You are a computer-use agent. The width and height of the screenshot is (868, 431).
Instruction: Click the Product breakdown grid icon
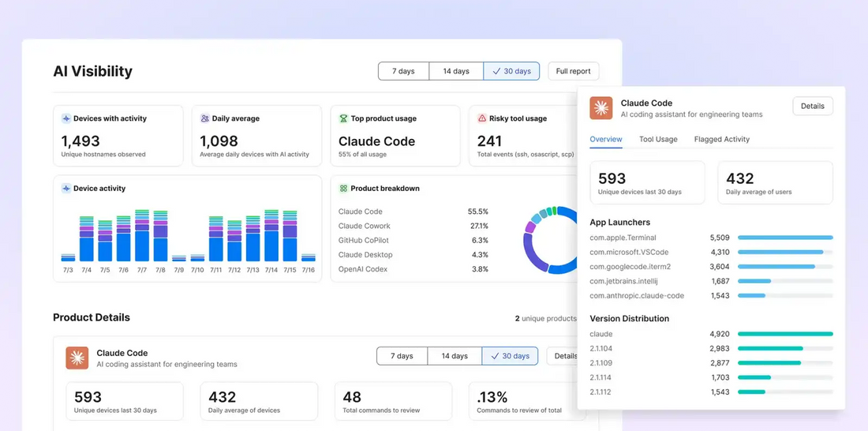343,189
